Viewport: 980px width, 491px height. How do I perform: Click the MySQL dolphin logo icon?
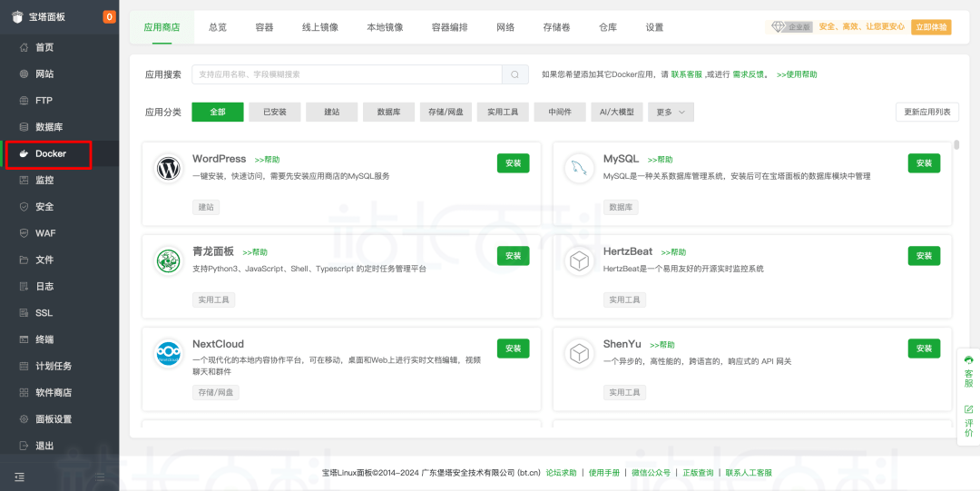[578, 169]
